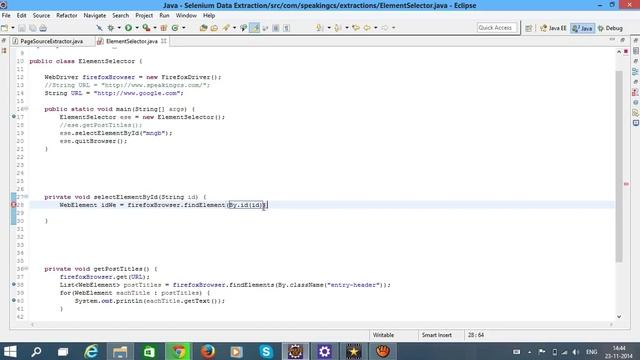The image size is (640, 360).
Task: Click the Quick Access search field
Action: coord(497,28)
